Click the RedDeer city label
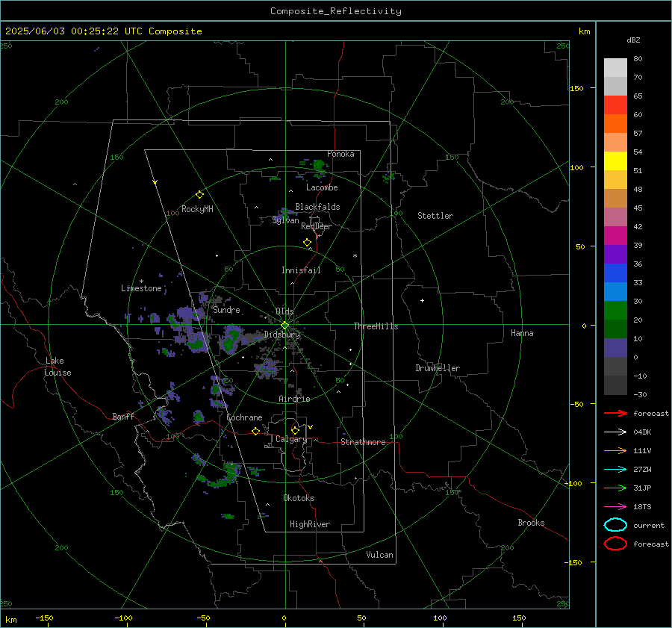672x628 pixels. [x=317, y=226]
